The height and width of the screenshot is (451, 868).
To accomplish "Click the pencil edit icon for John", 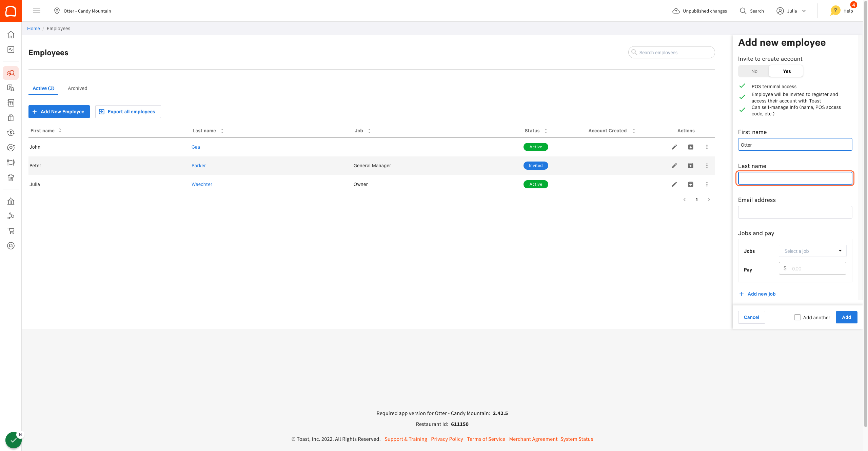I will pos(674,147).
